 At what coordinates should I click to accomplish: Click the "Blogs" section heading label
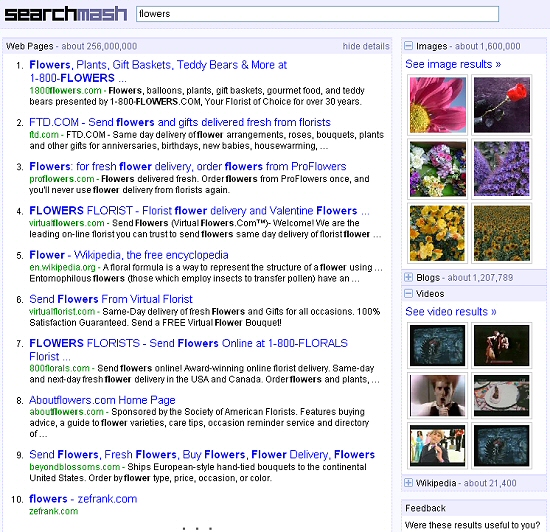pos(428,277)
